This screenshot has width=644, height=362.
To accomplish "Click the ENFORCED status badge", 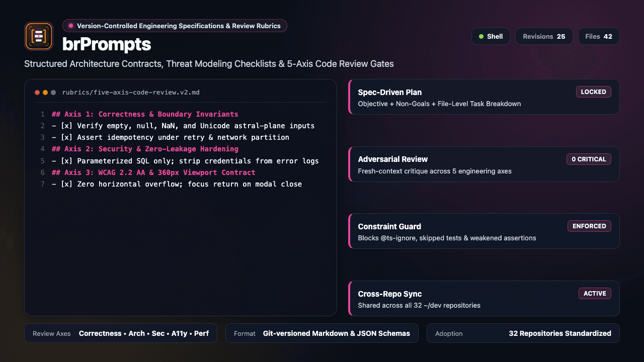I will pyautogui.click(x=589, y=226).
